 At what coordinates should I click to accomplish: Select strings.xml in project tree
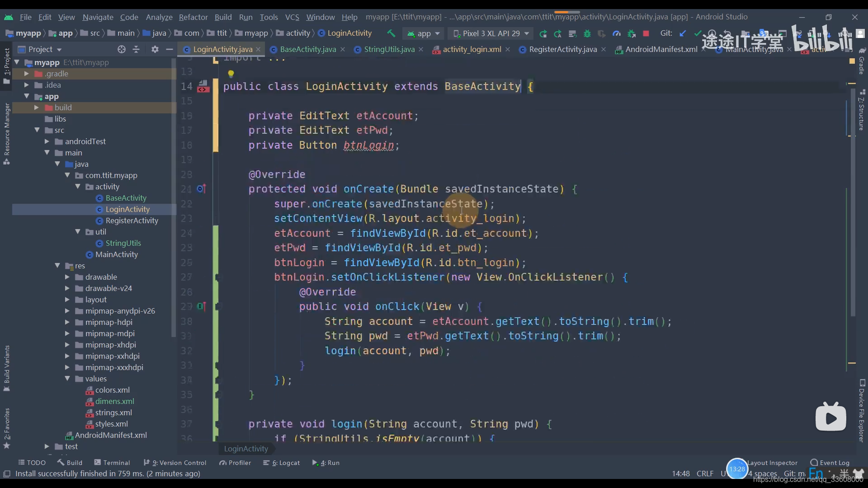click(x=113, y=413)
